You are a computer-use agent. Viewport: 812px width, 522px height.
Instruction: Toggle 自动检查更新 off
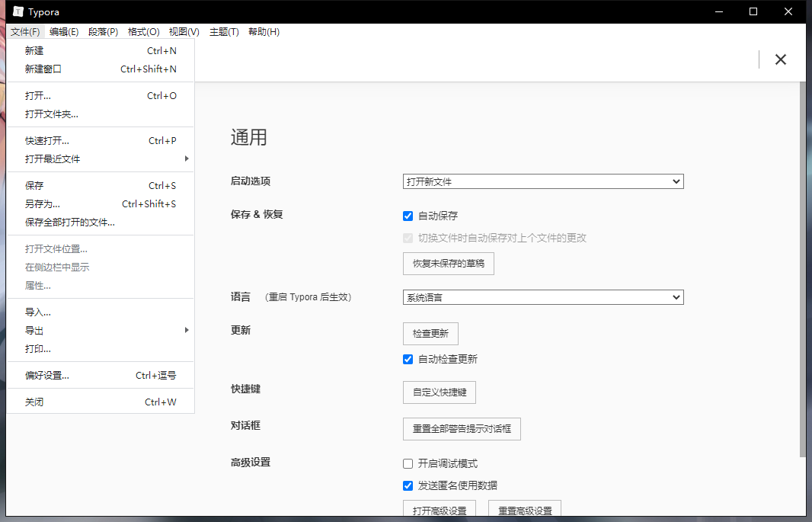[x=408, y=359]
